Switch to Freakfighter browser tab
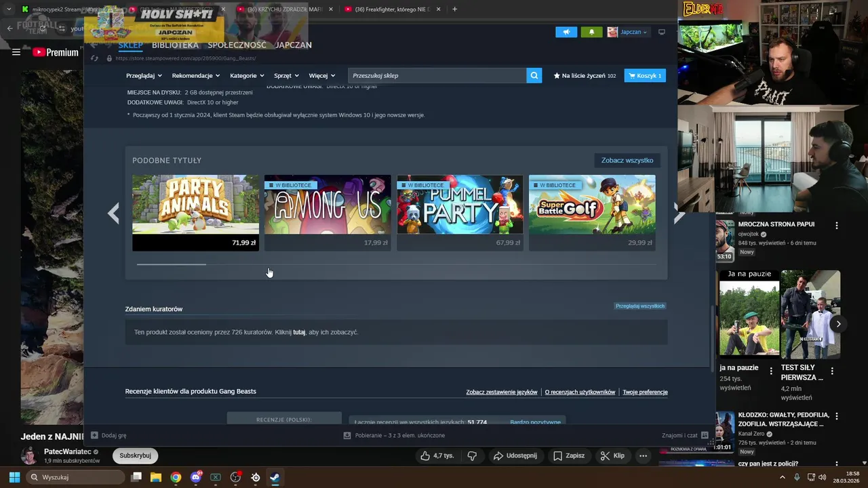Screen dimensions: 868x488 [x=392, y=9]
